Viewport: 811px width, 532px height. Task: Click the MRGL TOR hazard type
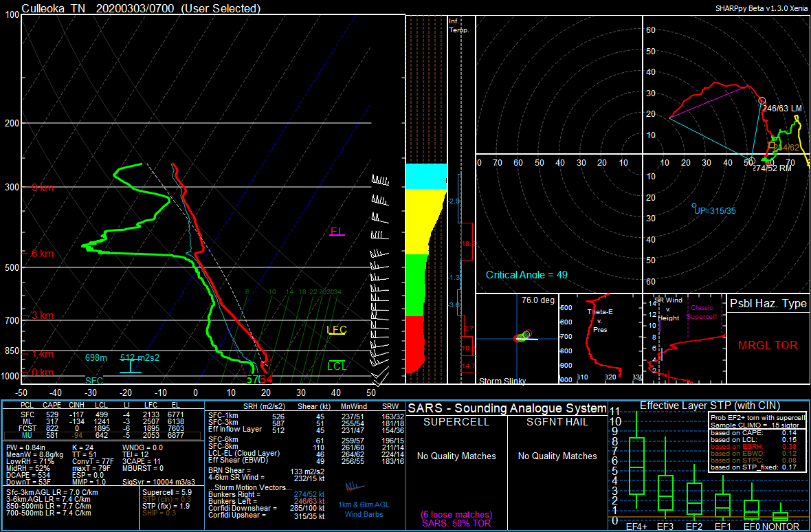coord(768,345)
